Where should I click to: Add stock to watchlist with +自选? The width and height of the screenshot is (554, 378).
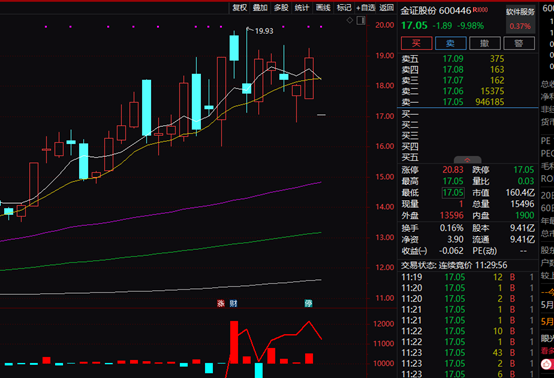(366, 7)
